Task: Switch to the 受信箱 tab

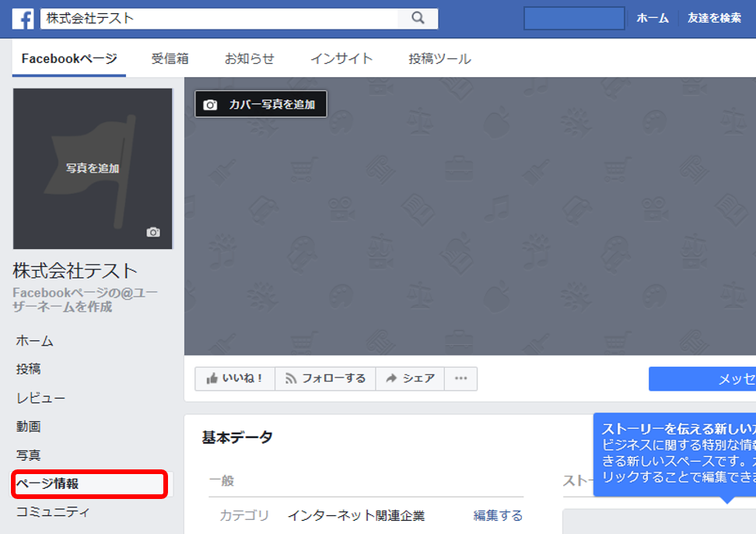Action: click(170, 59)
